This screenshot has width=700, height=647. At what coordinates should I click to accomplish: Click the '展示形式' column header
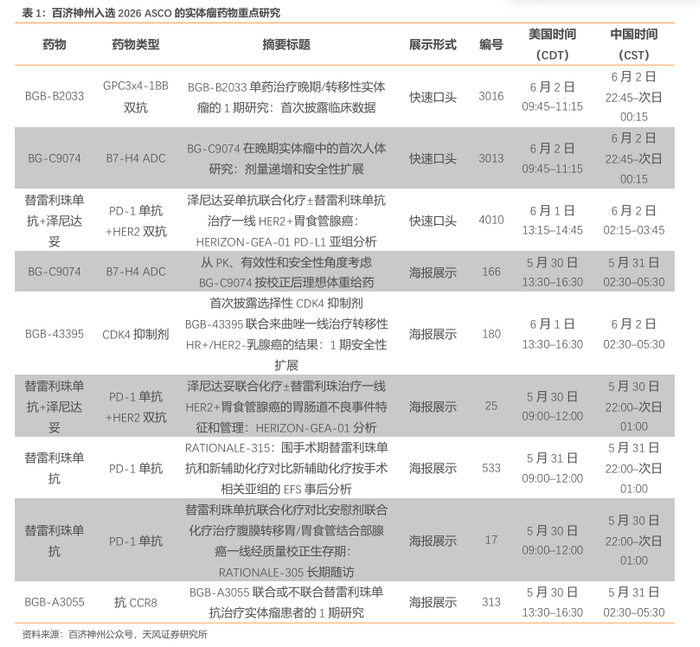click(433, 45)
